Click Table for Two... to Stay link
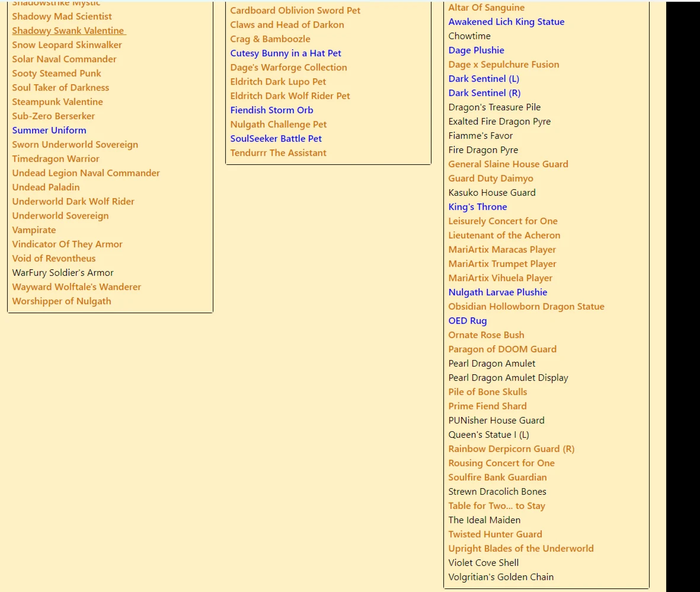 coord(497,506)
